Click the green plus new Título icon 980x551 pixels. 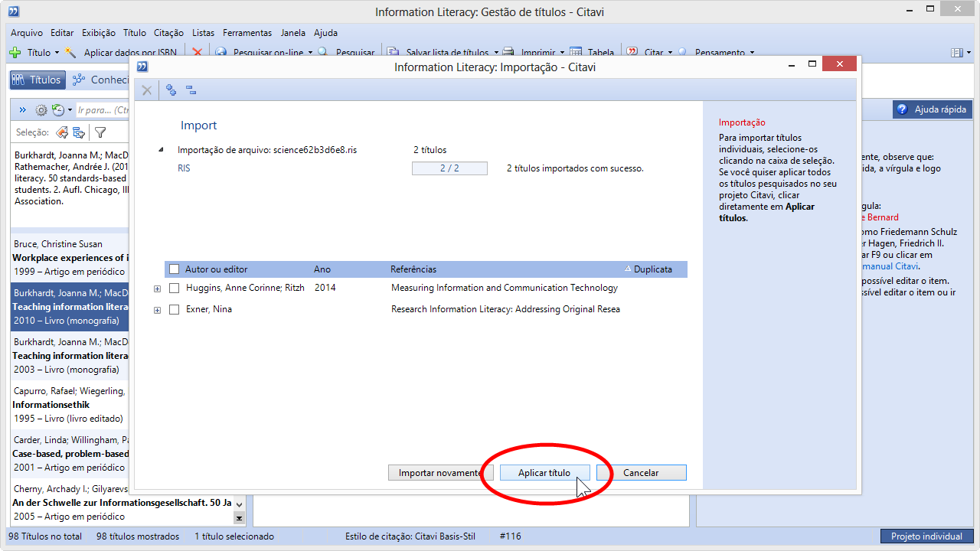pos(15,53)
